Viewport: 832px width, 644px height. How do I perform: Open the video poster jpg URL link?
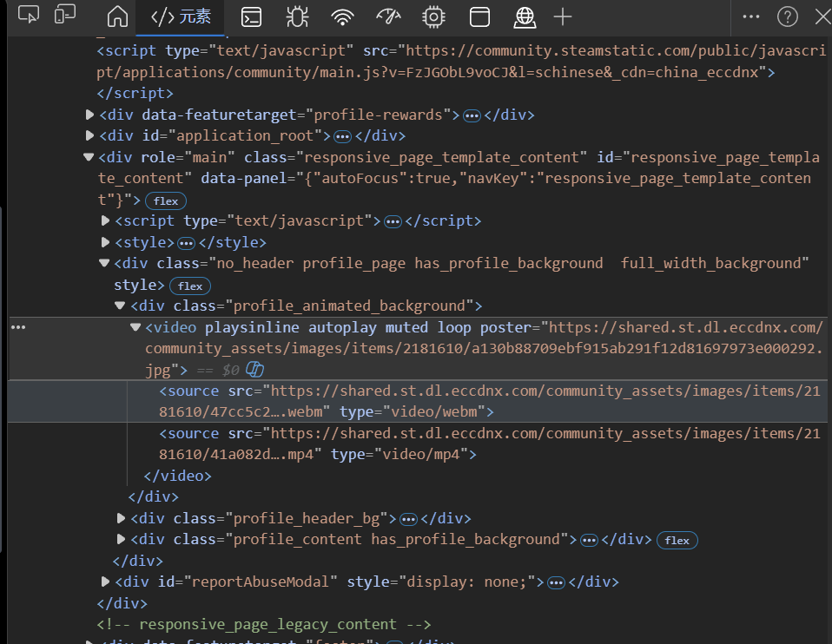pyautogui.click(x=484, y=349)
